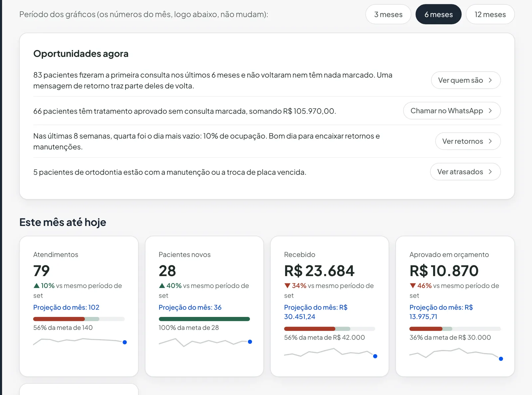This screenshot has width=532, height=395.
Task: Click the Este mês até hoje heading
Action: [63, 222]
